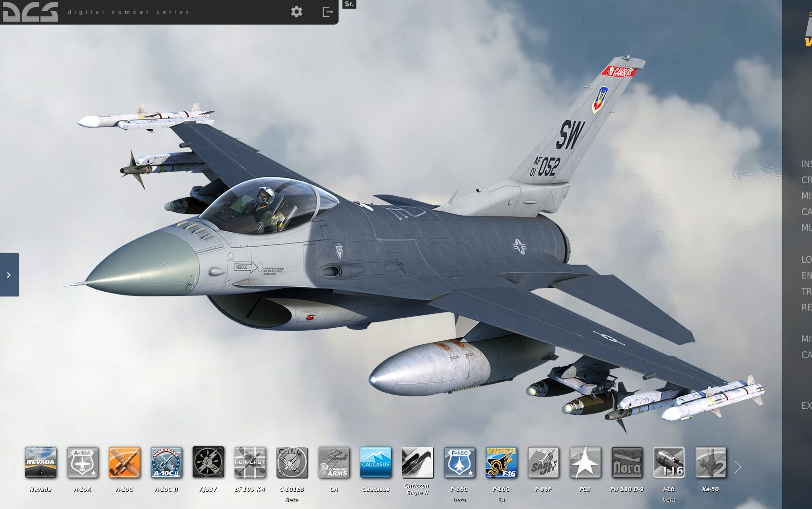Open the Christen Eagle II module
Screen dimensions: 812x509
click(x=418, y=462)
